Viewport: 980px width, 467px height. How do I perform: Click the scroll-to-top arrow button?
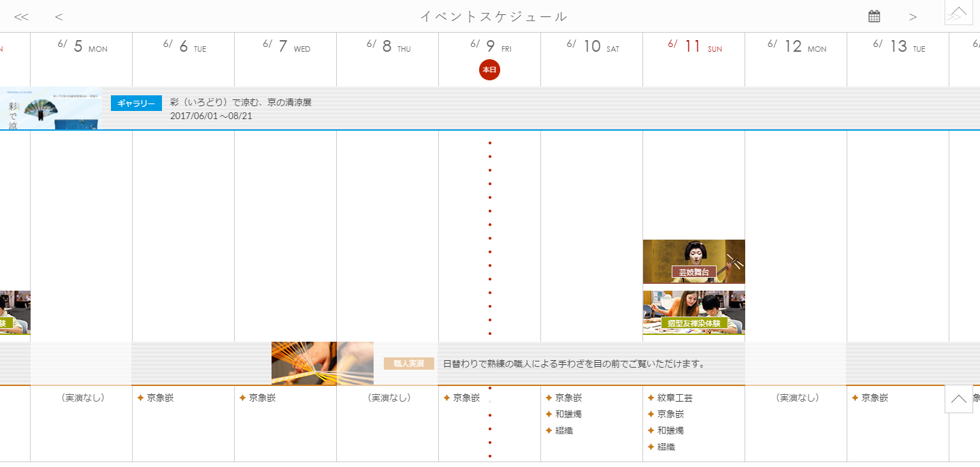tap(958, 399)
